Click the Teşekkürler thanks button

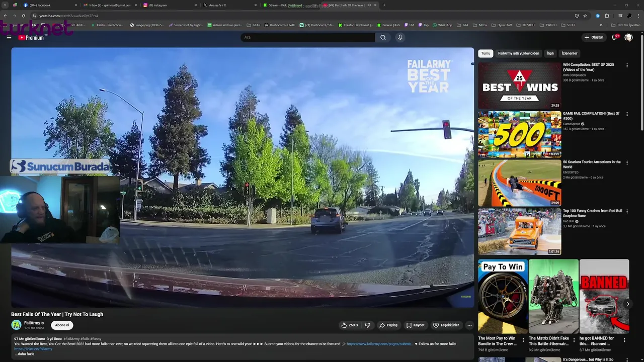[x=446, y=325]
